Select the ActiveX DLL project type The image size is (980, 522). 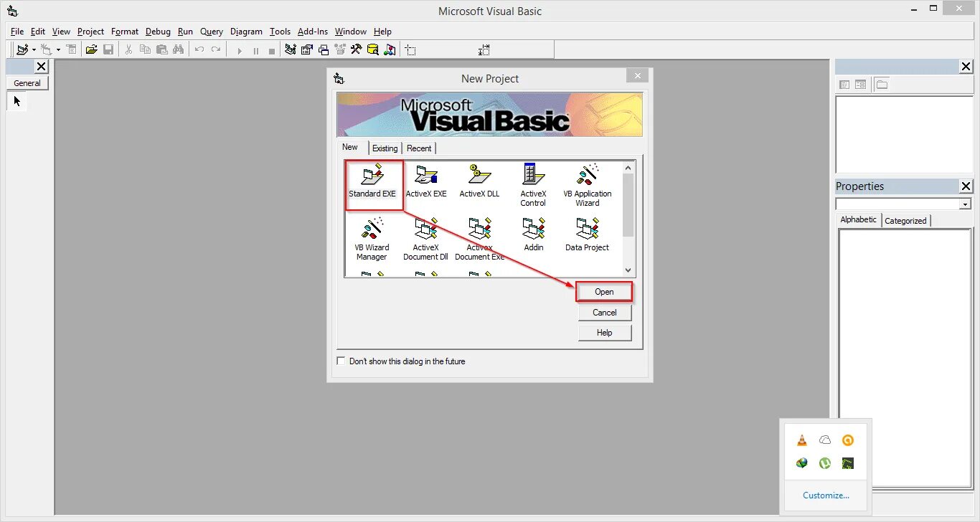(479, 181)
